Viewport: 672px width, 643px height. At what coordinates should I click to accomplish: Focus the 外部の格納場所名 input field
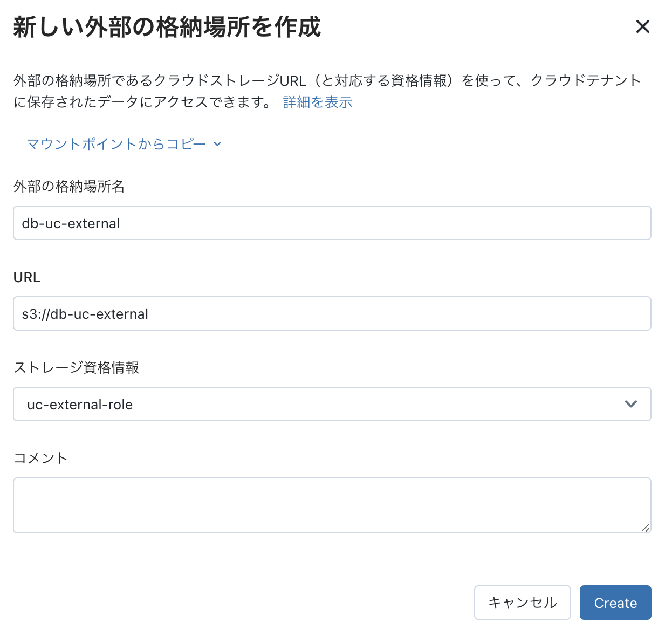[332, 223]
